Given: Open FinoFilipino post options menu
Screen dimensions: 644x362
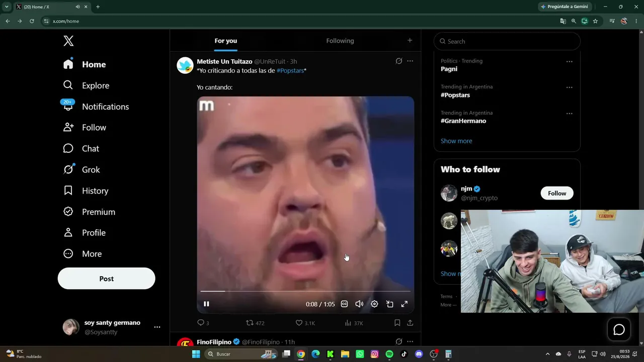Looking at the screenshot, I should tap(410, 342).
